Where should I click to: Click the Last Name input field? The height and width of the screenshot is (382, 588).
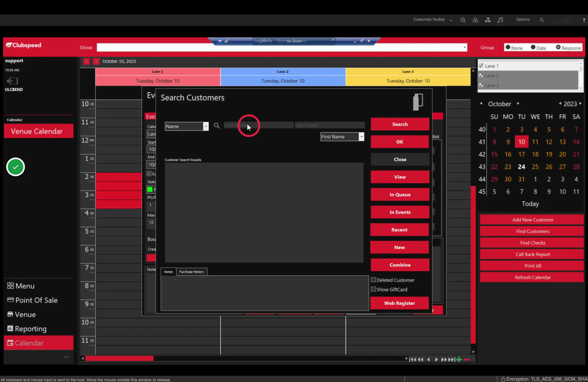point(330,125)
